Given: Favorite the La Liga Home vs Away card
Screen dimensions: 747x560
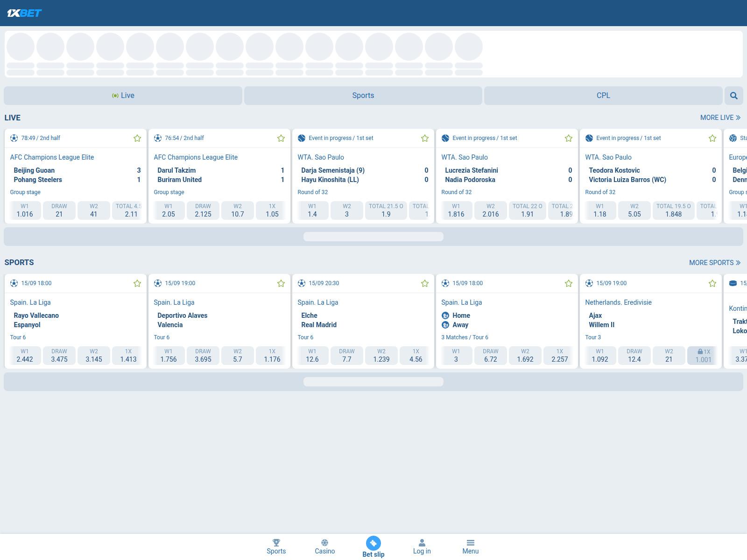Looking at the screenshot, I should pos(569,283).
